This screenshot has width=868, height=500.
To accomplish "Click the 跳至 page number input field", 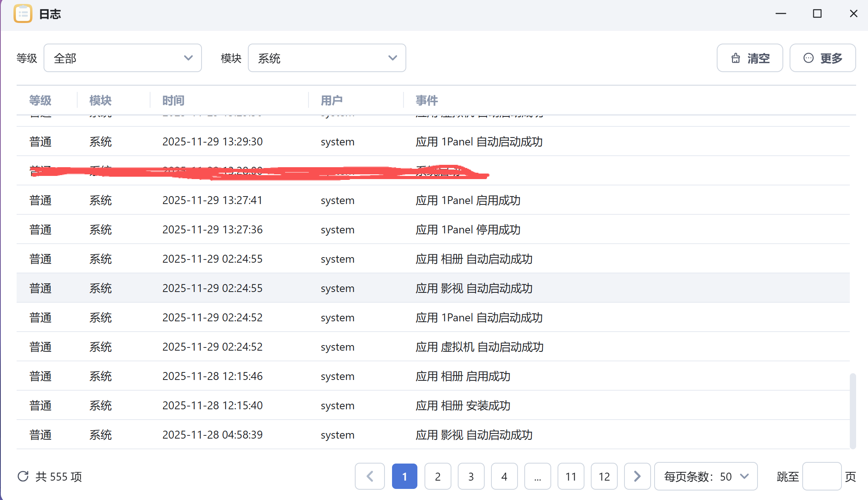I will [822, 476].
